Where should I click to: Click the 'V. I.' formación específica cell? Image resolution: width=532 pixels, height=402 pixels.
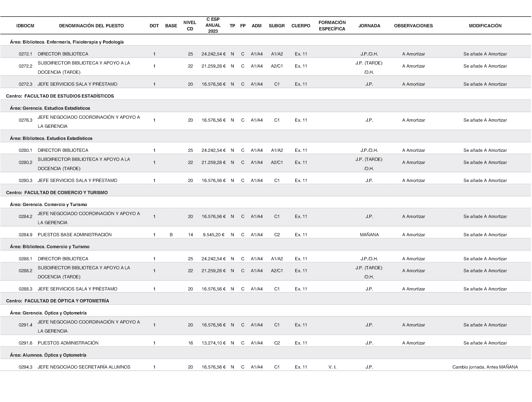332,367
